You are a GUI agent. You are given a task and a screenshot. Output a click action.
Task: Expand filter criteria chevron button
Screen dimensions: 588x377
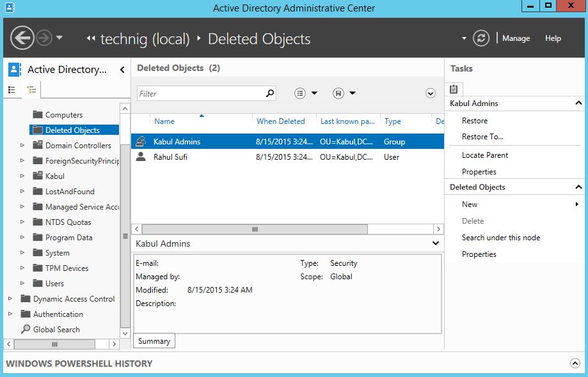tap(431, 93)
